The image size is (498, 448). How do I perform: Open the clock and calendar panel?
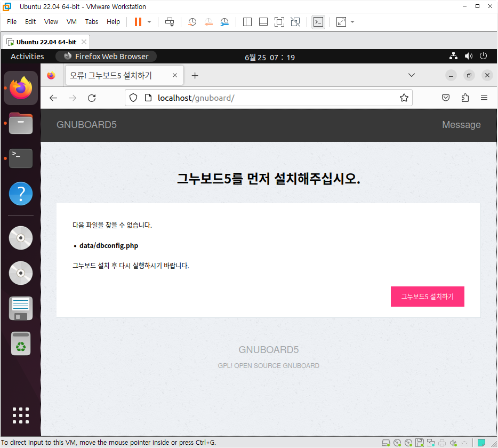coord(270,57)
